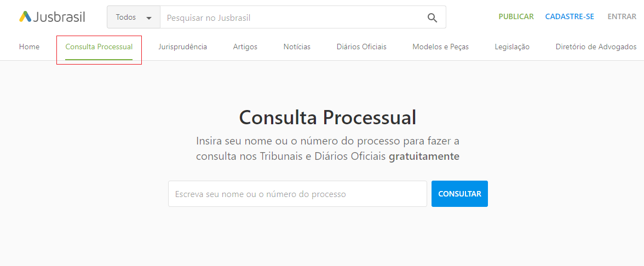Select the Consulta Processual tab
Viewport: 644px width, 266px height.
99,47
